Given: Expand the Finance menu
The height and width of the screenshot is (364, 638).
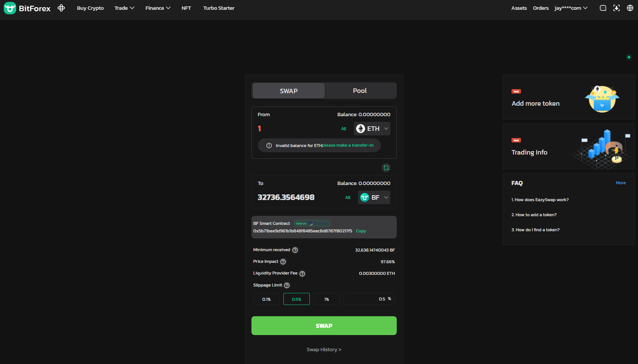Looking at the screenshot, I should pyautogui.click(x=158, y=8).
